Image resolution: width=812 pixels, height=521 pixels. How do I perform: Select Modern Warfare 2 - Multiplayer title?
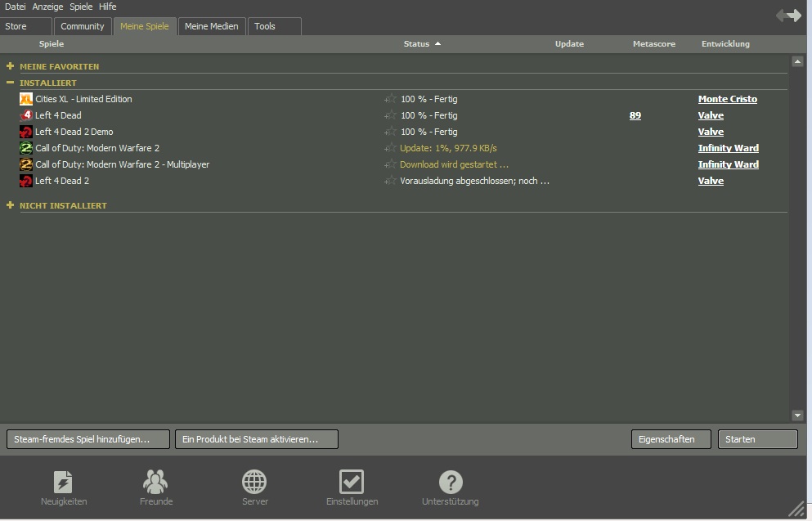122,164
